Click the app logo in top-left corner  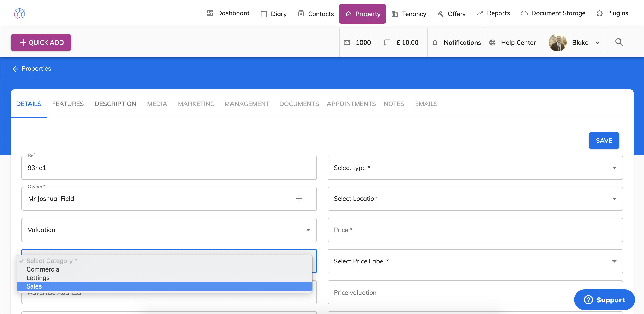[19, 14]
